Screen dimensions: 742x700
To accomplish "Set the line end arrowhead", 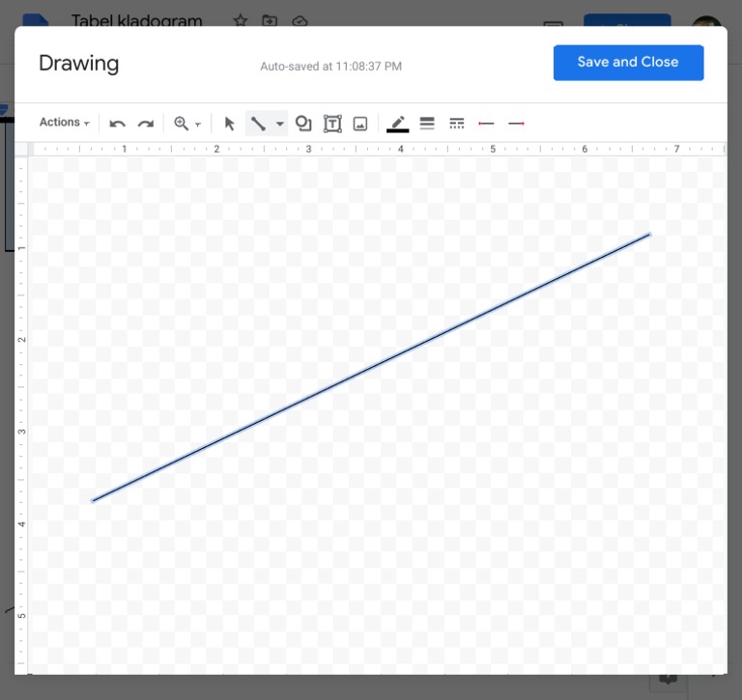I will [516, 124].
